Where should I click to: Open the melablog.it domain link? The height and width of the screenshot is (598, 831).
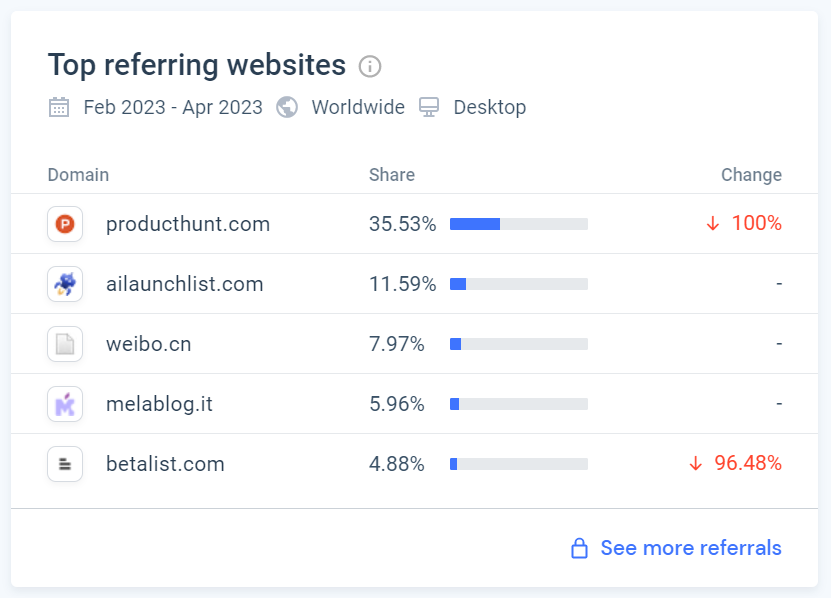(x=159, y=404)
